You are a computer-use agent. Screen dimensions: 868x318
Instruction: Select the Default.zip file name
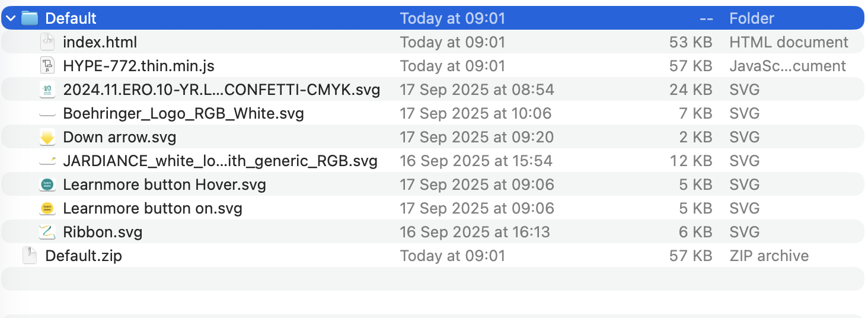[x=84, y=256]
